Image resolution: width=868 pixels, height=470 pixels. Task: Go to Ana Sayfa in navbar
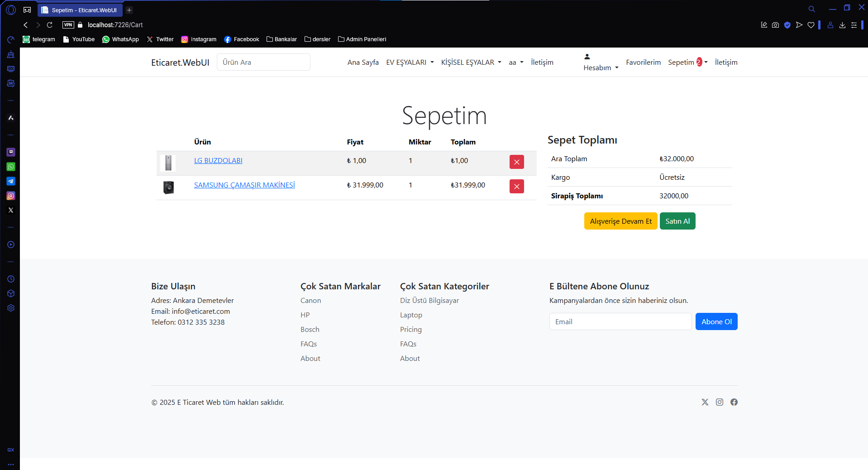[x=363, y=62]
